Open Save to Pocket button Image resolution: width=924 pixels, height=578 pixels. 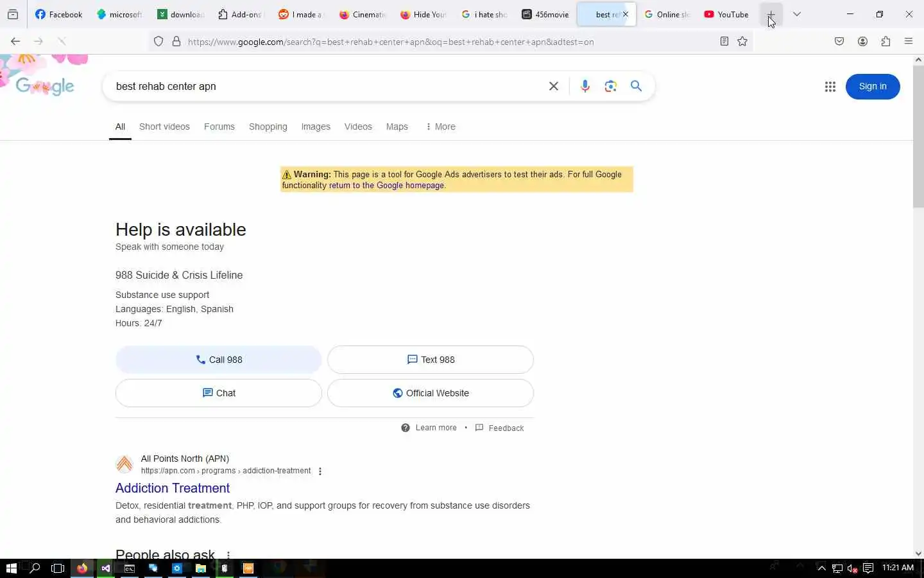(x=839, y=42)
